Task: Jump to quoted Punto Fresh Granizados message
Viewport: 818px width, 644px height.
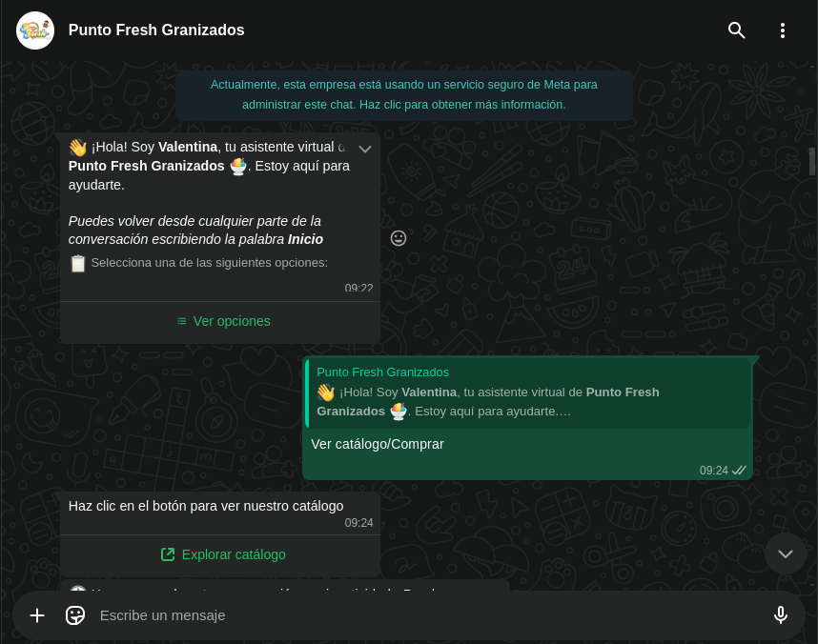Action: (528, 392)
